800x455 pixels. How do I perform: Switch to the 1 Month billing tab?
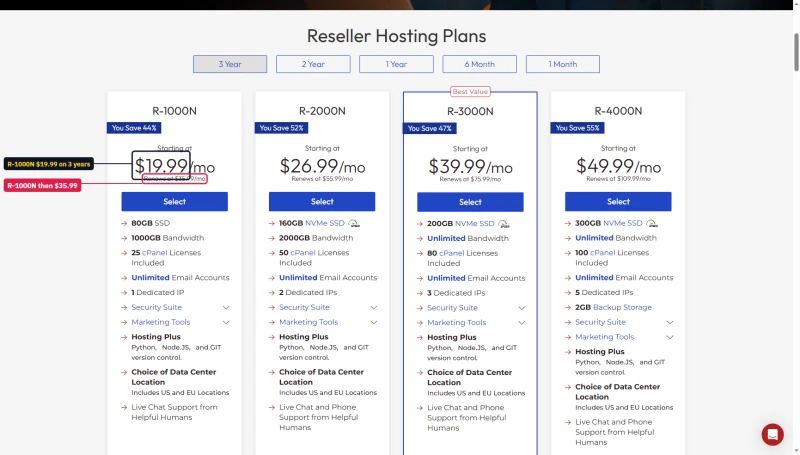click(x=563, y=64)
